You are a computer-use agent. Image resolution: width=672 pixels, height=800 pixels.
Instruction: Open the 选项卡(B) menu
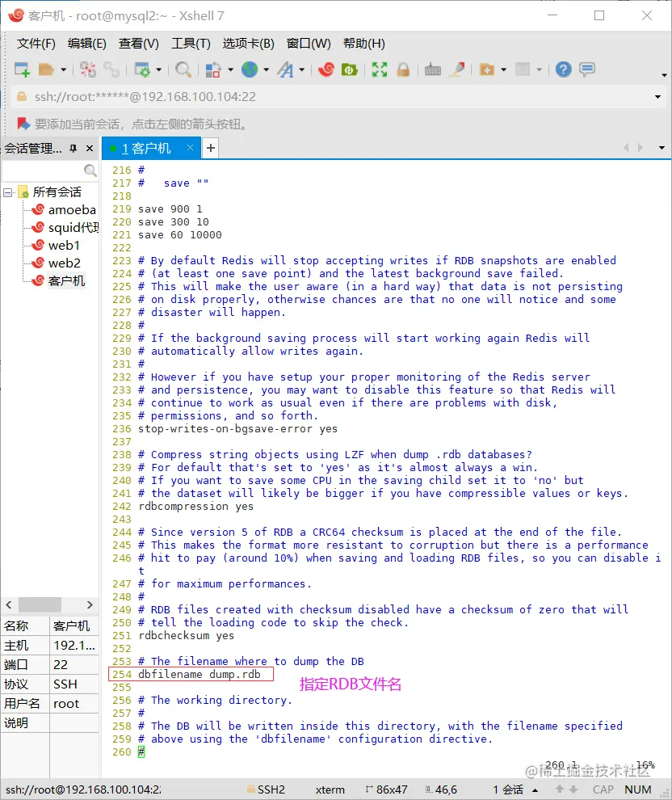point(248,44)
